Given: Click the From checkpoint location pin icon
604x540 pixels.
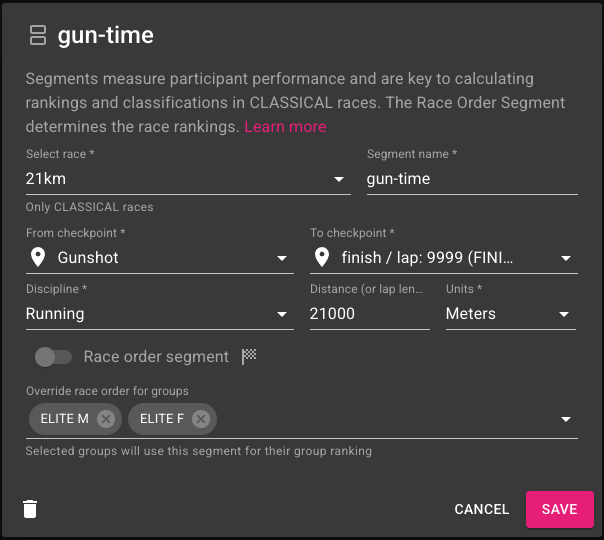Looking at the screenshot, I should point(38,257).
